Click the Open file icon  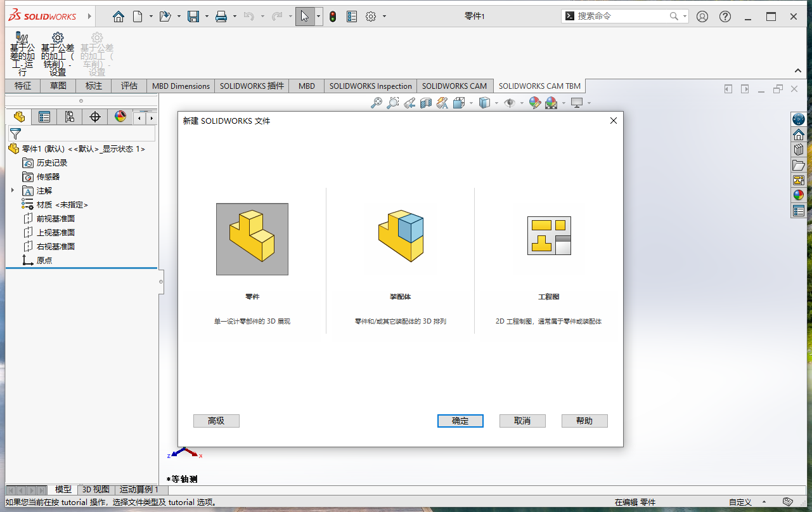(165, 16)
